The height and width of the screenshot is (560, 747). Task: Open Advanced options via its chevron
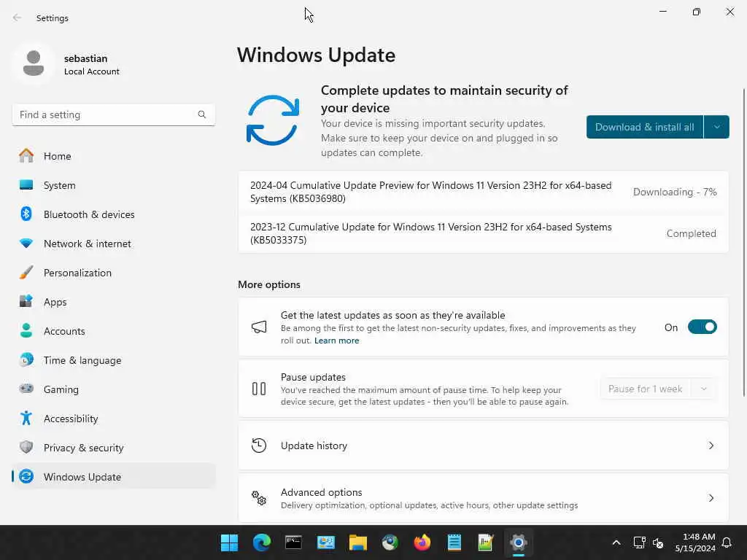(711, 497)
